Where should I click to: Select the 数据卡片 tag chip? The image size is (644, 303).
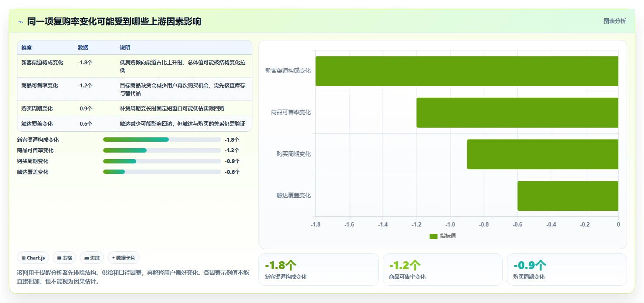(x=124, y=258)
